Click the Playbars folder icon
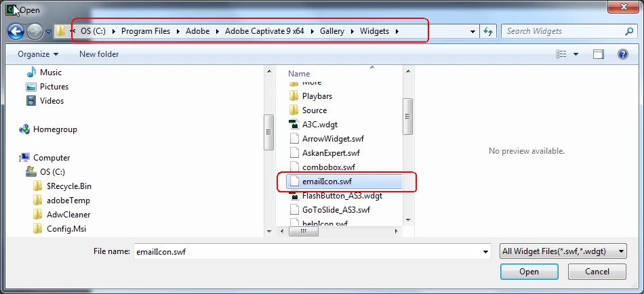This screenshot has height=294, width=644. coord(294,96)
